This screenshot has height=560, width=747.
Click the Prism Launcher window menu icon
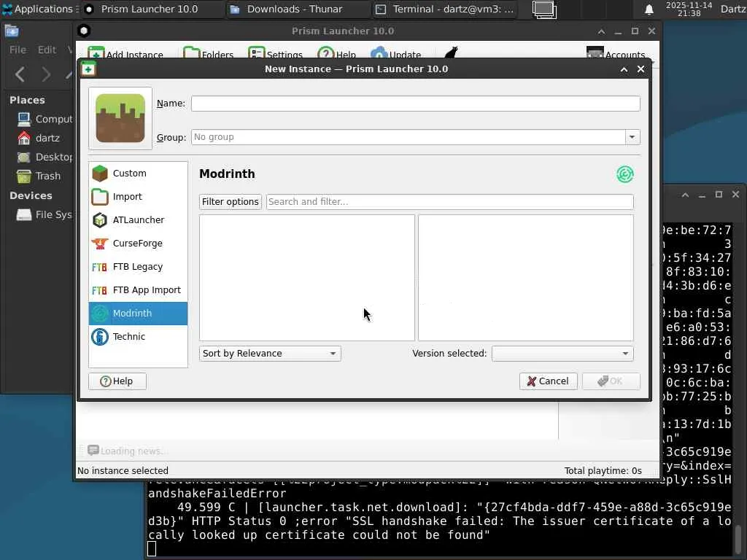pos(84,31)
